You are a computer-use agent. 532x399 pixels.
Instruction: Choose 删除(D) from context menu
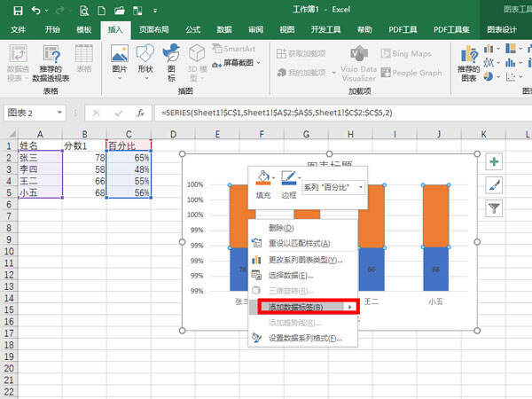[x=302, y=228]
